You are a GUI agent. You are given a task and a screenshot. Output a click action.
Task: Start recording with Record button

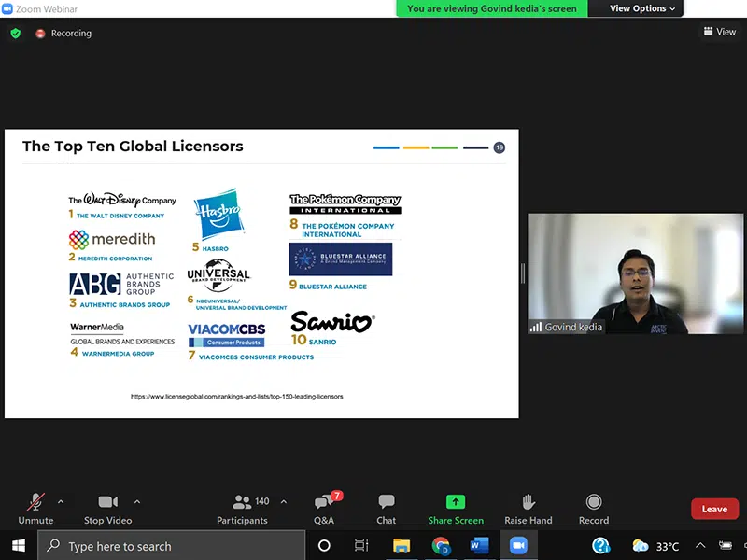(x=593, y=509)
